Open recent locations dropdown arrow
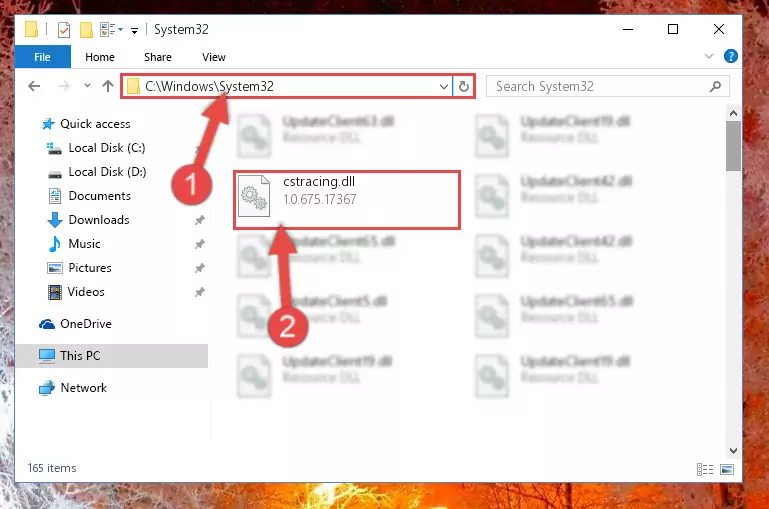The height and width of the screenshot is (509, 769). 87,86
